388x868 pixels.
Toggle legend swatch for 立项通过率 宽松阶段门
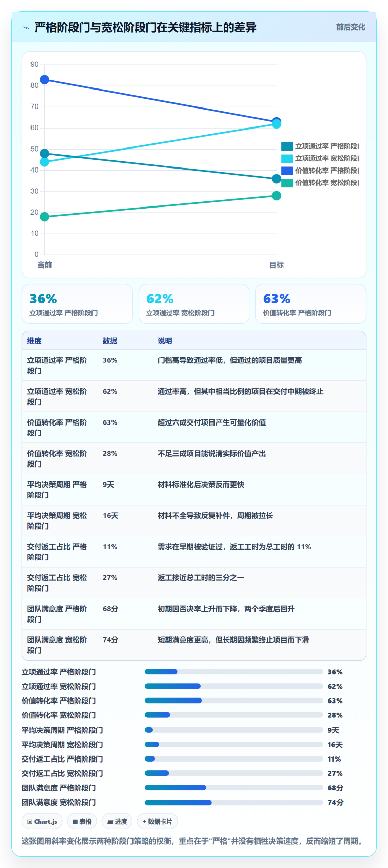[x=287, y=158]
